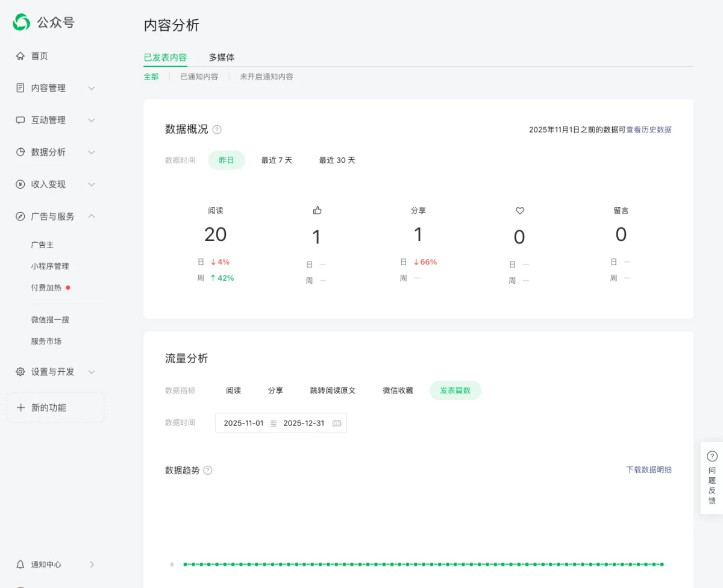Click the help icon next to 数据趋势

[x=208, y=470]
